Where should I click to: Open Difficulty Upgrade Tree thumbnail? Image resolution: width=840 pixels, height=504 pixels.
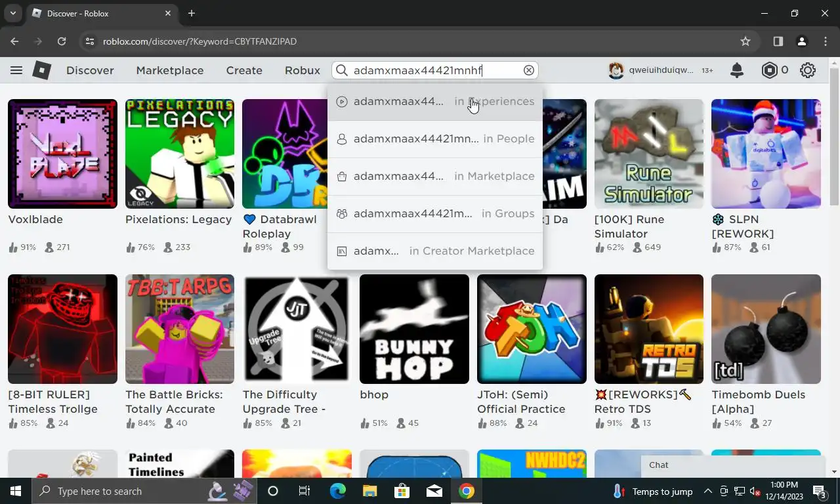[297, 329]
